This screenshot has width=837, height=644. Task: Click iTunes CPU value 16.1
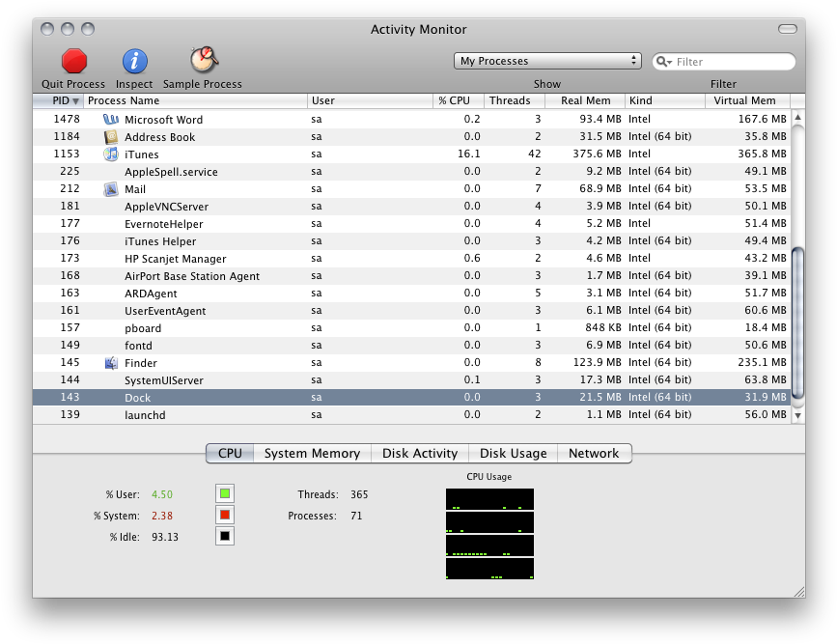pos(468,154)
